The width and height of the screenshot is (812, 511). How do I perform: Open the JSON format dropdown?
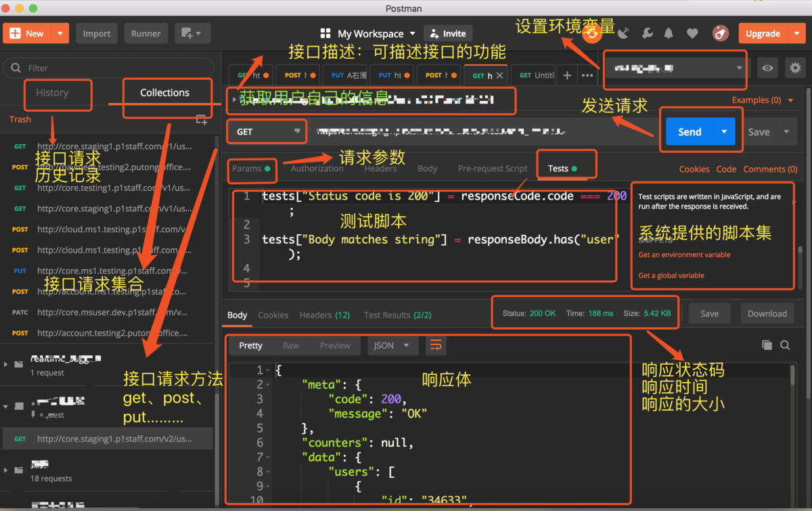392,345
